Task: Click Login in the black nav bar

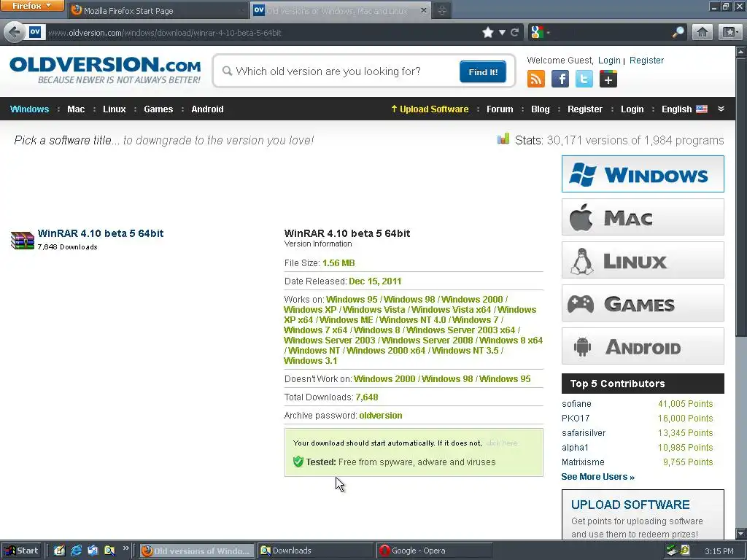Action: coord(632,109)
